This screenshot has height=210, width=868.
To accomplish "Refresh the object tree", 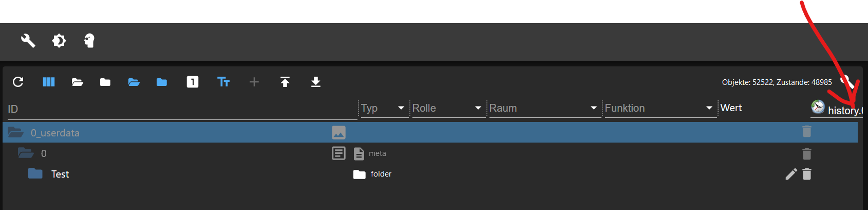I will pyautogui.click(x=18, y=82).
